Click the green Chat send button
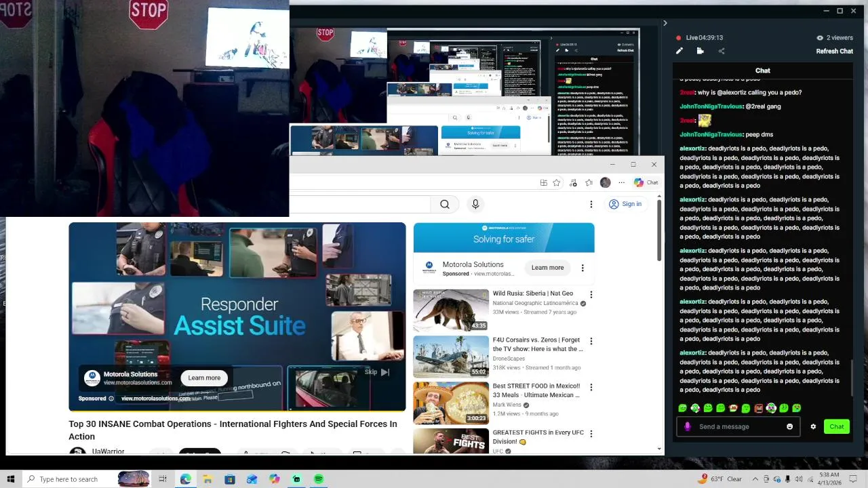The height and width of the screenshot is (488, 868). click(837, 426)
